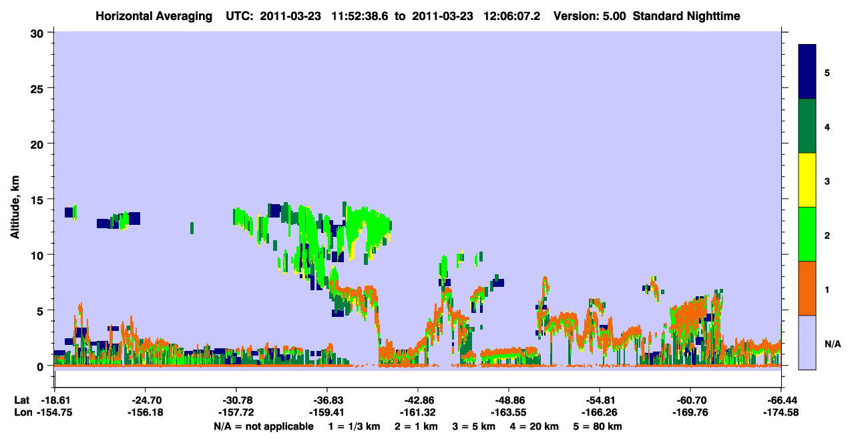Click longitude value -154.75

[54, 412]
